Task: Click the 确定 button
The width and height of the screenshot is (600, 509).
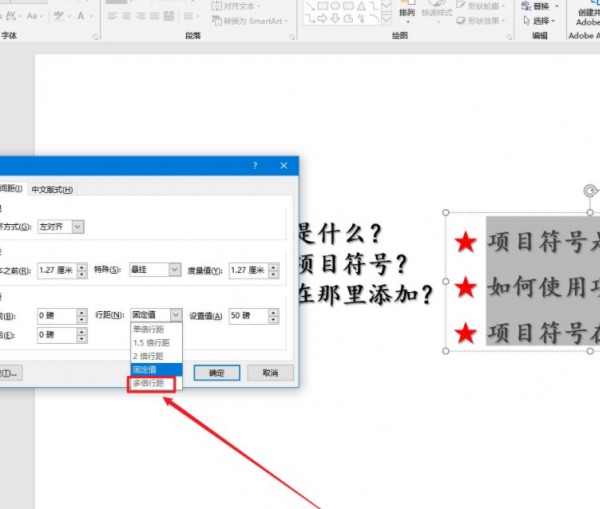Action: coord(217,373)
